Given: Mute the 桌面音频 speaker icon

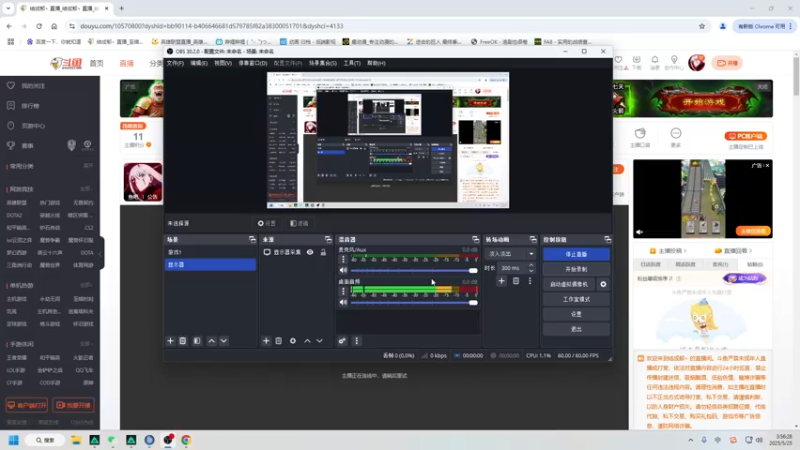Looking at the screenshot, I should pyautogui.click(x=343, y=303).
